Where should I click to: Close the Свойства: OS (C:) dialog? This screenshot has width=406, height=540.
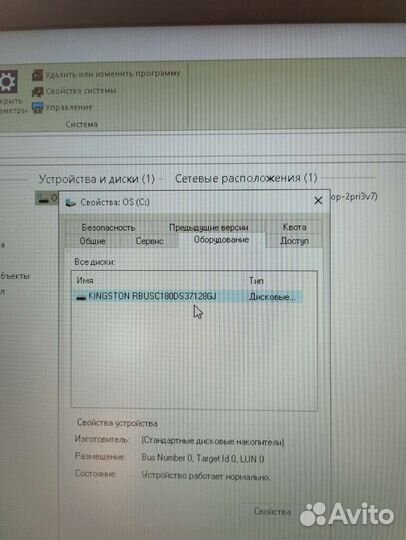click(318, 200)
